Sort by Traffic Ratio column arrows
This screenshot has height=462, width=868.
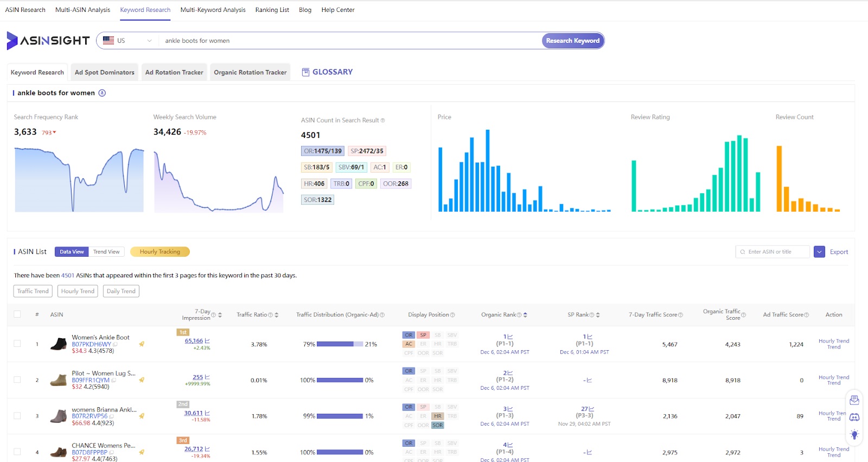[x=277, y=315]
